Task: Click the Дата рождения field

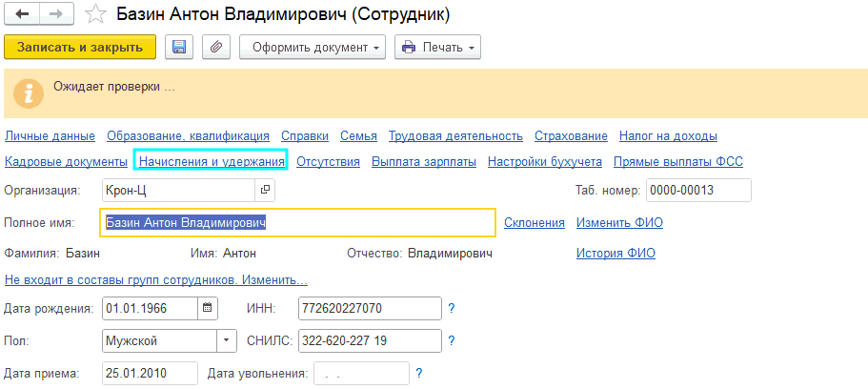Action: click(x=151, y=308)
